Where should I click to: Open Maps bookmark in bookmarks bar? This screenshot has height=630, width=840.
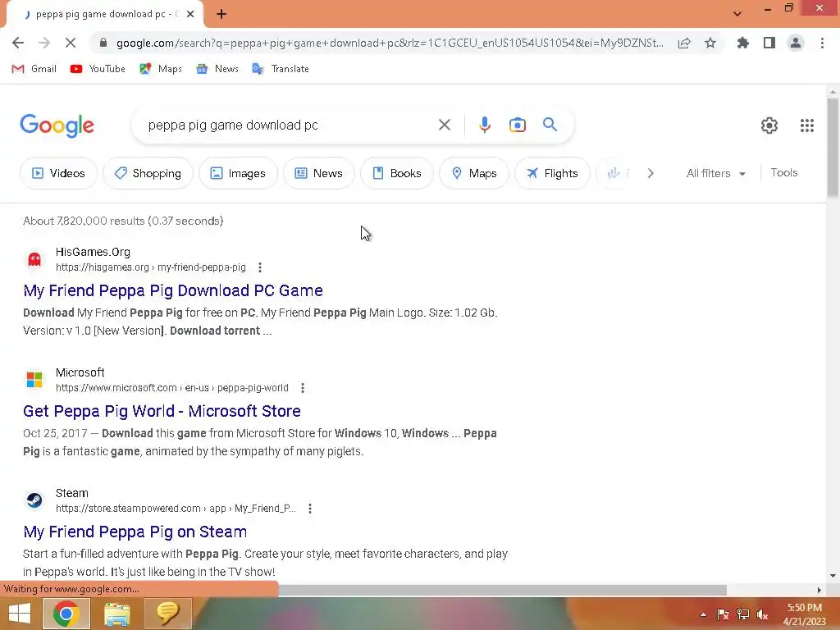coord(161,69)
